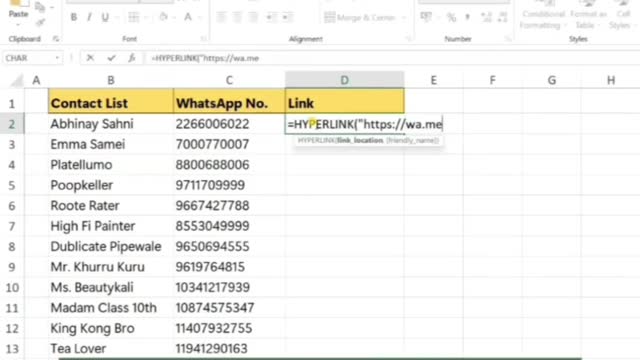Click the Select All corner triangle
The image size is (640, 360).
click(16, 80)
